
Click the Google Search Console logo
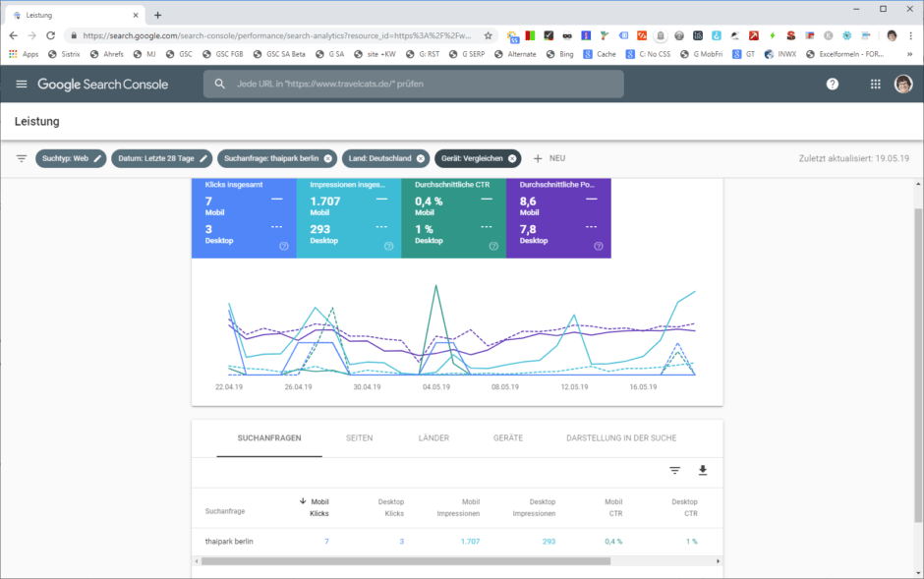point(103,85)
